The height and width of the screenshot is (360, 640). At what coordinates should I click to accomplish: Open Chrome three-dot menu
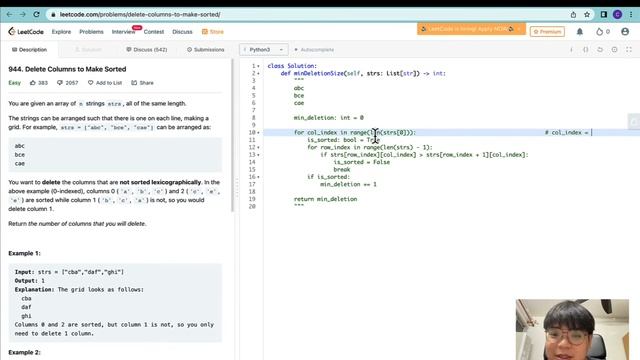[x=631, y=15]
